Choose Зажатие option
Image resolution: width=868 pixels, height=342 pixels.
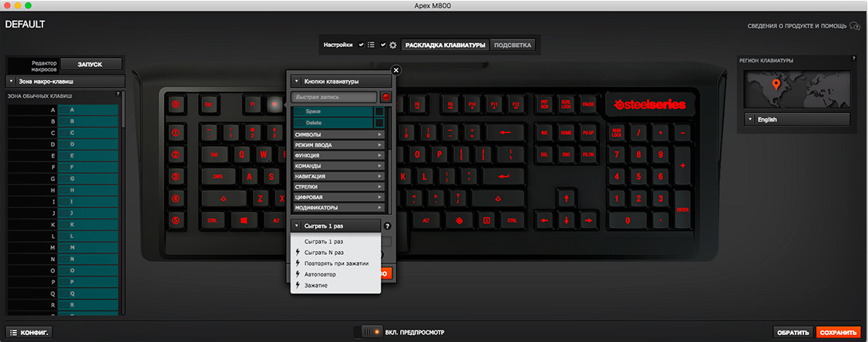[x=335, y=285]
